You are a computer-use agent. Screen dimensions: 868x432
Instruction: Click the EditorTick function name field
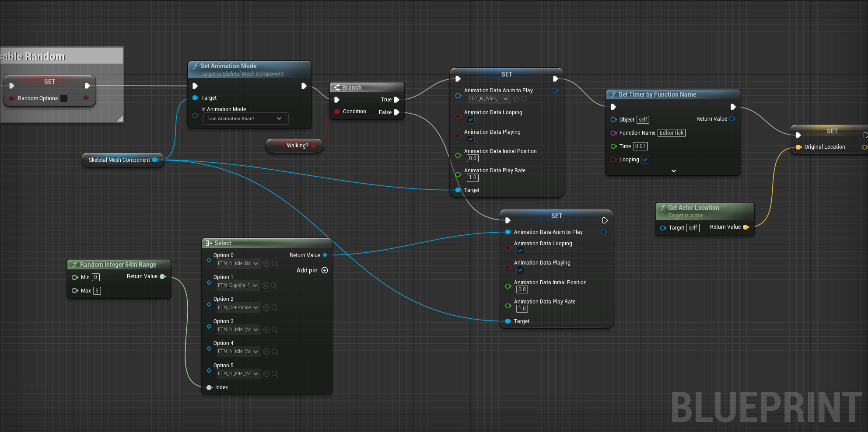pos(671,133)
